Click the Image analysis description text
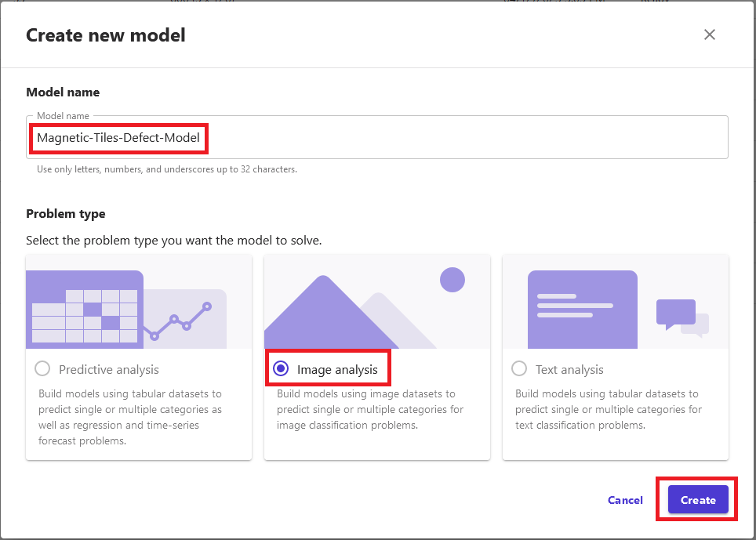The height and width of the screenshot is (540, 756). 370,409
